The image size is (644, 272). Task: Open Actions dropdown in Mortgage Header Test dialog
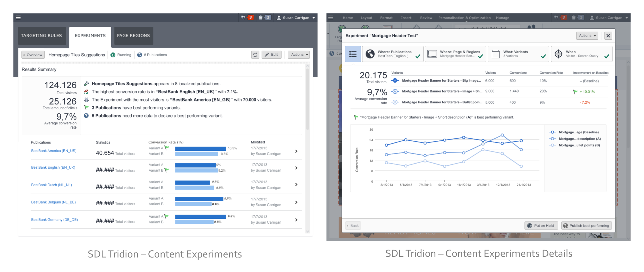click(x=587, y=36)
